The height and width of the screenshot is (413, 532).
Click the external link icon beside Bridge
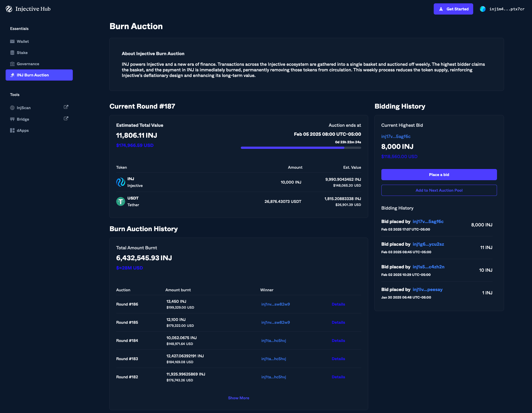point(66,119)
